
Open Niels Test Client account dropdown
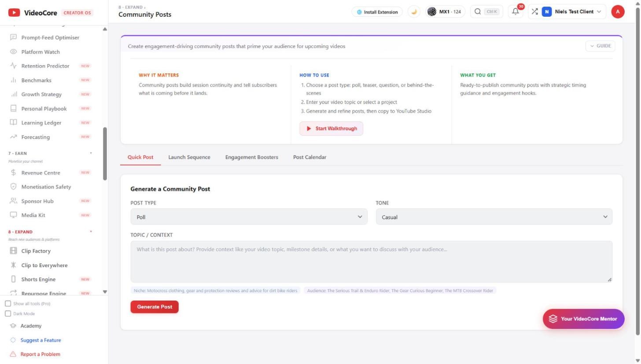[x=567, y=11]
